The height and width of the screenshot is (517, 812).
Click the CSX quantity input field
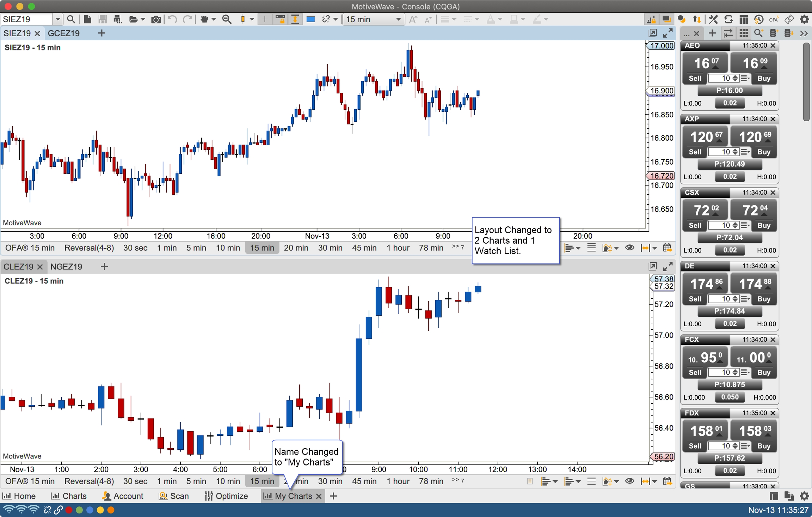[720, 225]
